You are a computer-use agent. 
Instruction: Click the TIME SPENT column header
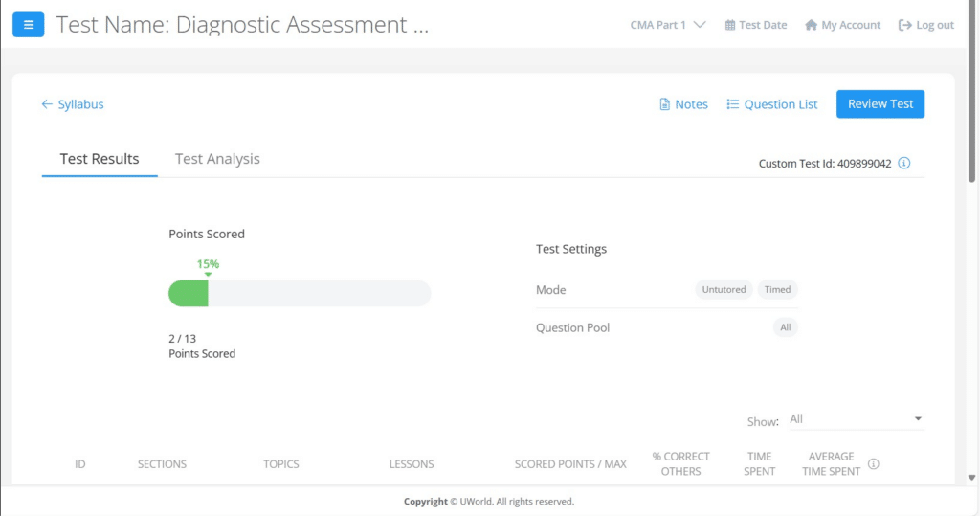click(x=759, y=464)
